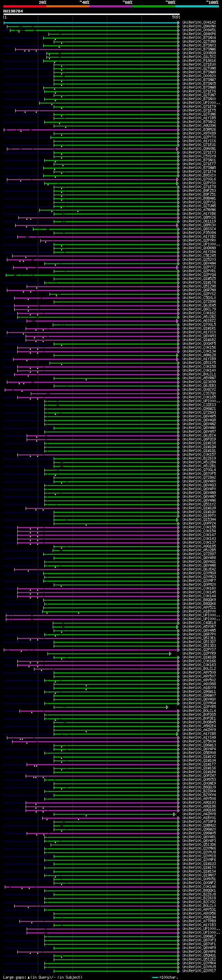Screen dimensions: 222x980
Task: Select hit UniRef100_B2Z6K4
Action: (x=199, y=791)
